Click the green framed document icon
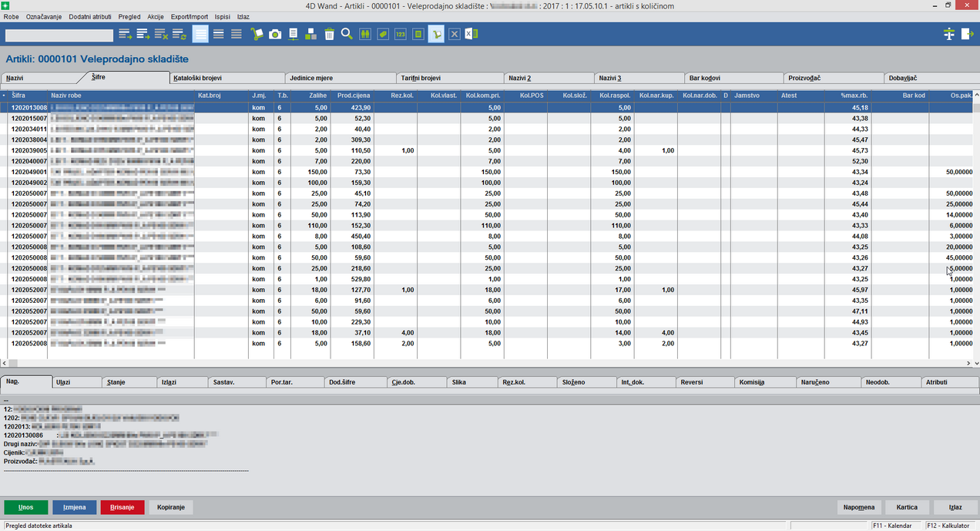The image size is (980, 531). pyautogui.click(x=418, y=34)
